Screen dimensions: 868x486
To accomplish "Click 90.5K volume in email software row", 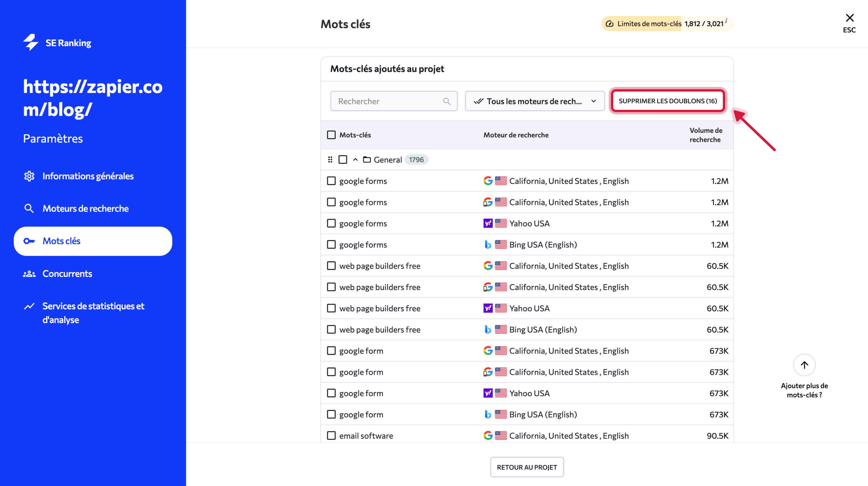I will tap(718, 436).
